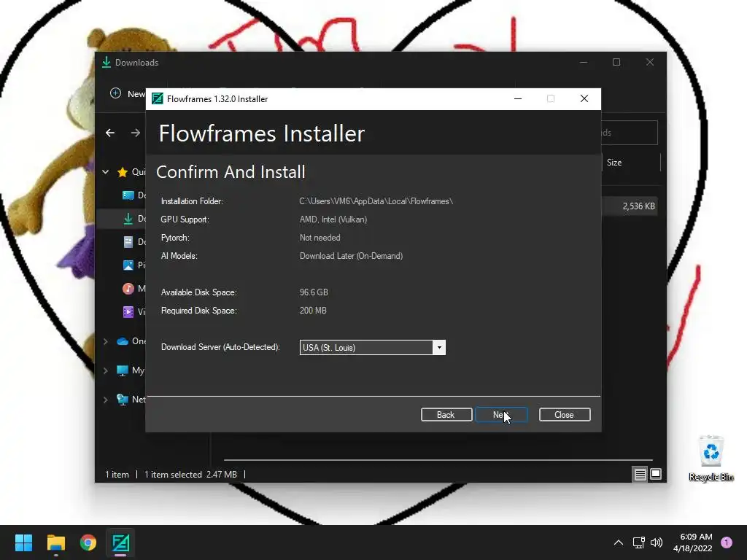Click the Not needed Pytorch value
The image size is (747, 560).
(320, 238)
